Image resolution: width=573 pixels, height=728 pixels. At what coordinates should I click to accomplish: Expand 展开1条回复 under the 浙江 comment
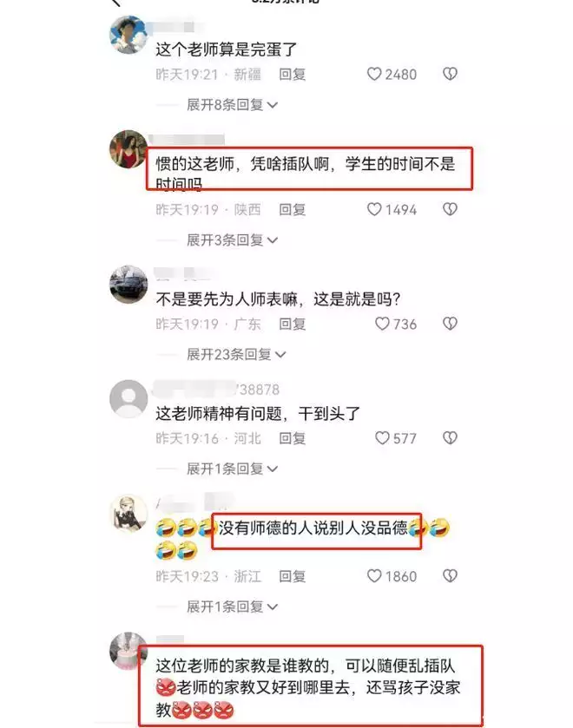(232, 607)
